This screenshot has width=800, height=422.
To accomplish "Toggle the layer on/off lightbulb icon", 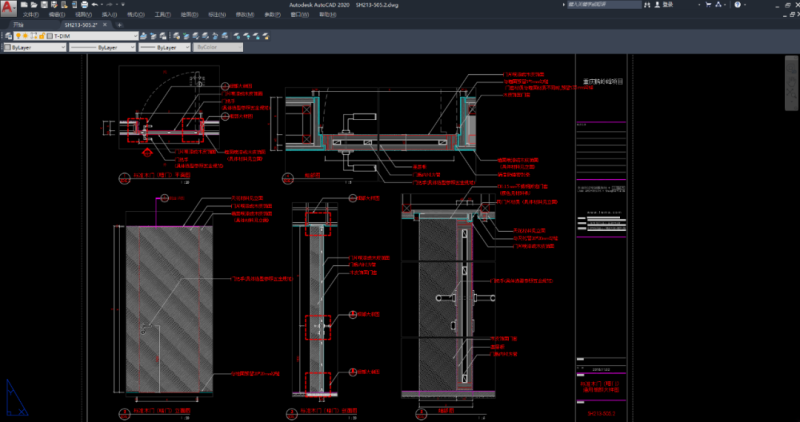I will [19, 36].
